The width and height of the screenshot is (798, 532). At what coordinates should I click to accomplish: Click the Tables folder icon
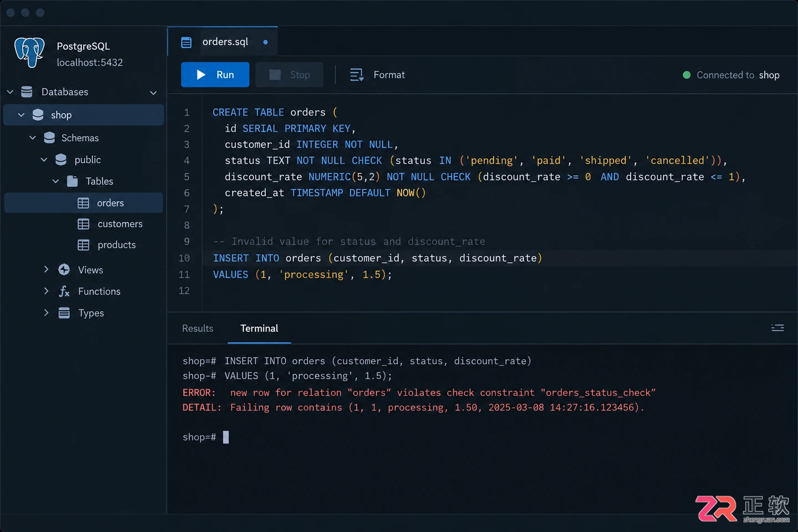pyautogui.click(x=72, y=181)
